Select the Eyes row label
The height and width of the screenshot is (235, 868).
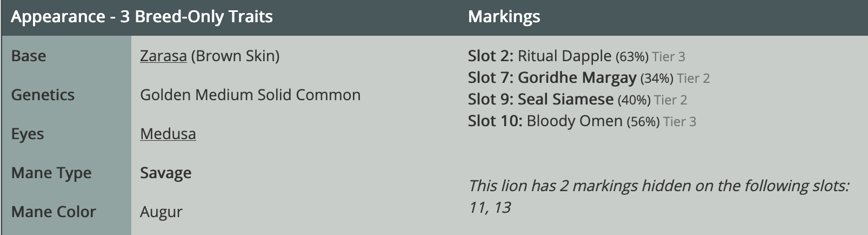tap(28, 134)
